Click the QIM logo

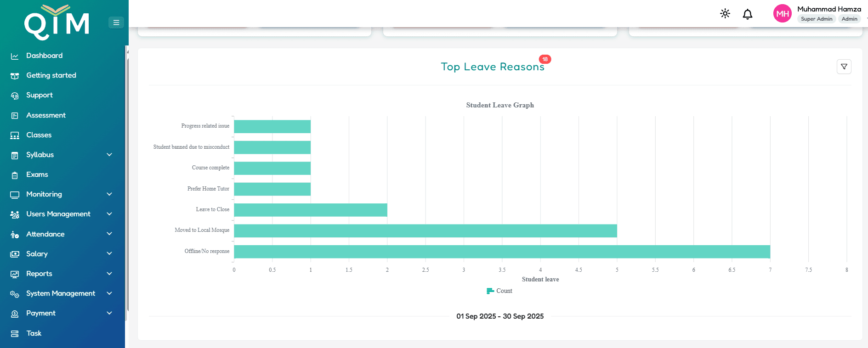coord(56,22)
